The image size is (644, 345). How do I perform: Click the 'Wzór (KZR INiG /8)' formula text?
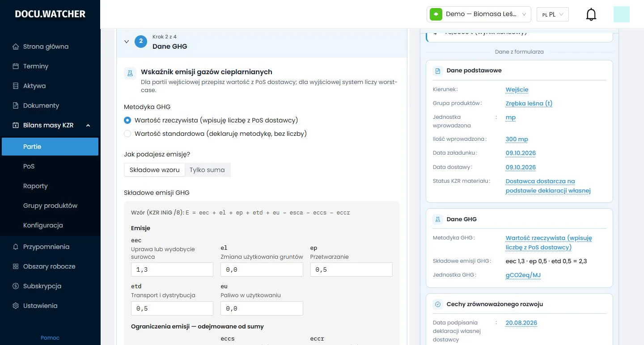[x=241, y=212]
